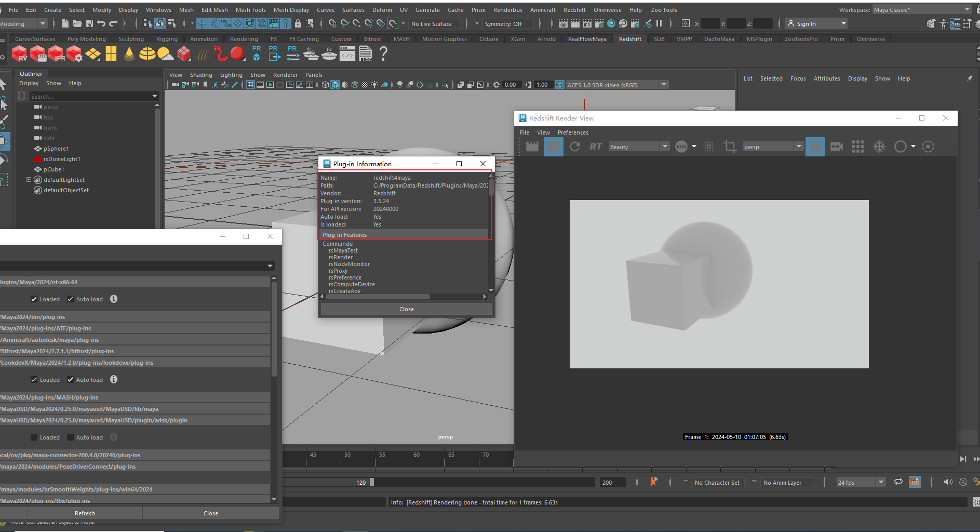Image resolution: width=980 pixels, height=532 pixels.
Task: Click Close in the Plug-in Information dialog
Action: coord(406,309)
